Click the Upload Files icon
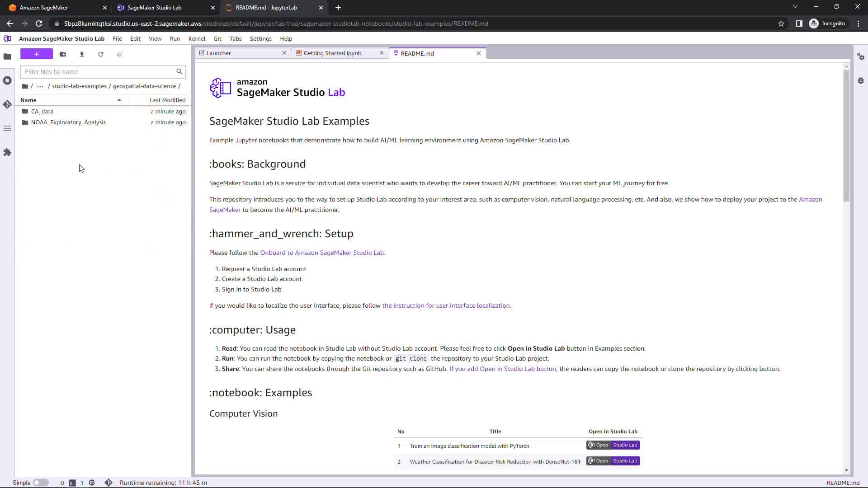 82,54
